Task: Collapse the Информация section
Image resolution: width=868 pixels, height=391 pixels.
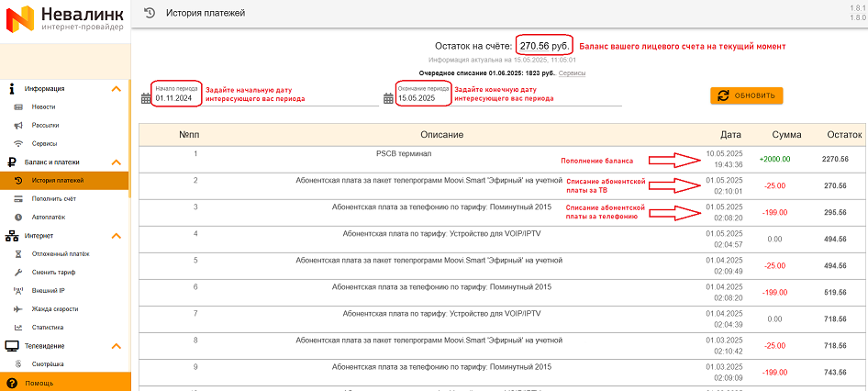Action: point(116,89)
